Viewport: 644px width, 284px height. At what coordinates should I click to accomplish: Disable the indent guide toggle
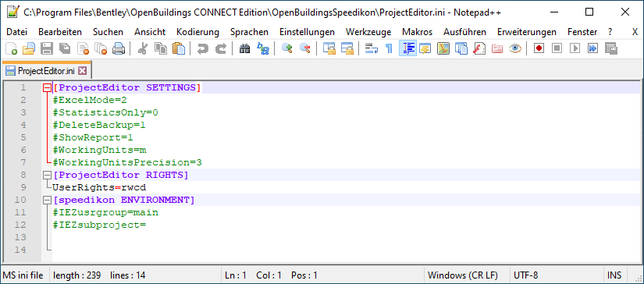click(407, 49)
